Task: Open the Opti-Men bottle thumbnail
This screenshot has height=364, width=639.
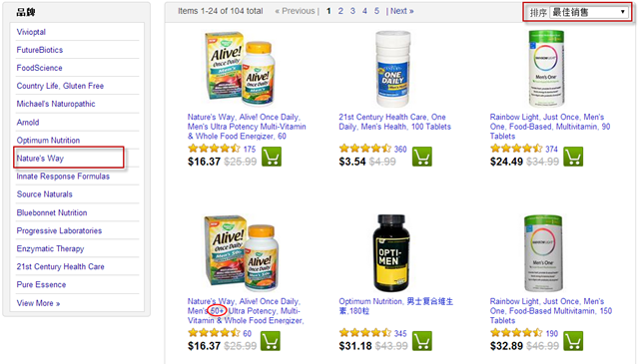Action: point(391,252)
